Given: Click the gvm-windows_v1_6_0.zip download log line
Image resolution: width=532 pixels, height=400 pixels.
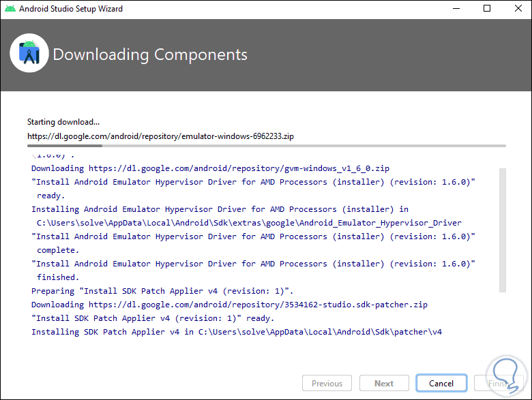Looking at the screenshot, I should click(210, 168).
